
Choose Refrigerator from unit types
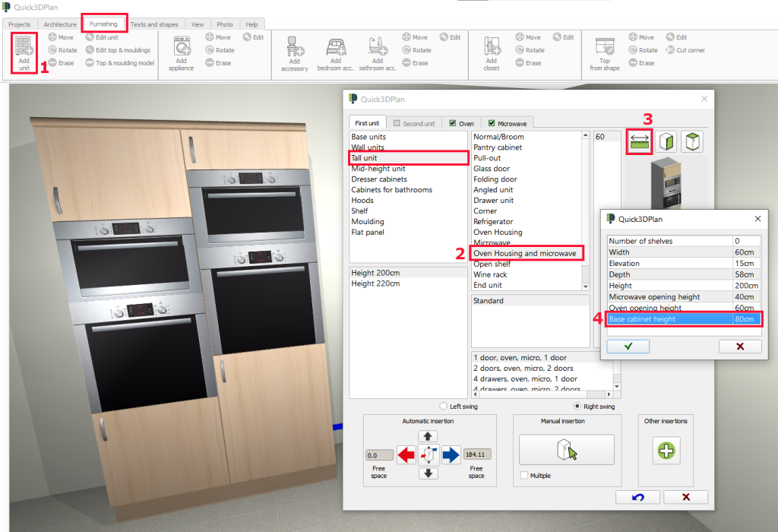[x=493, y=221]
